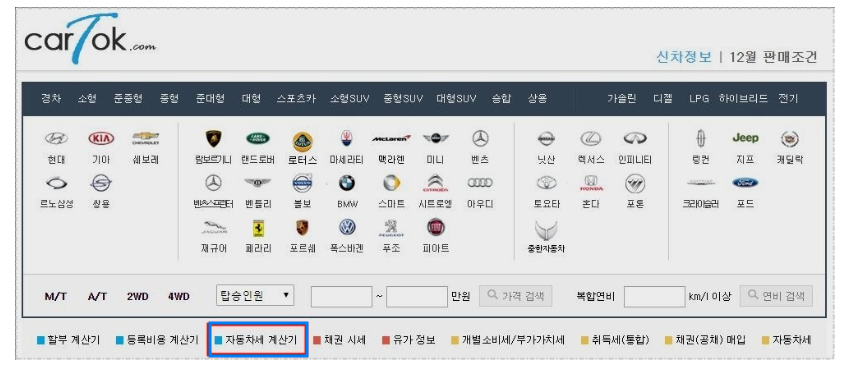Select the Citroën (시트로엥) logo
This screenshot has height=374, width=845.
[x=435, y=183]
